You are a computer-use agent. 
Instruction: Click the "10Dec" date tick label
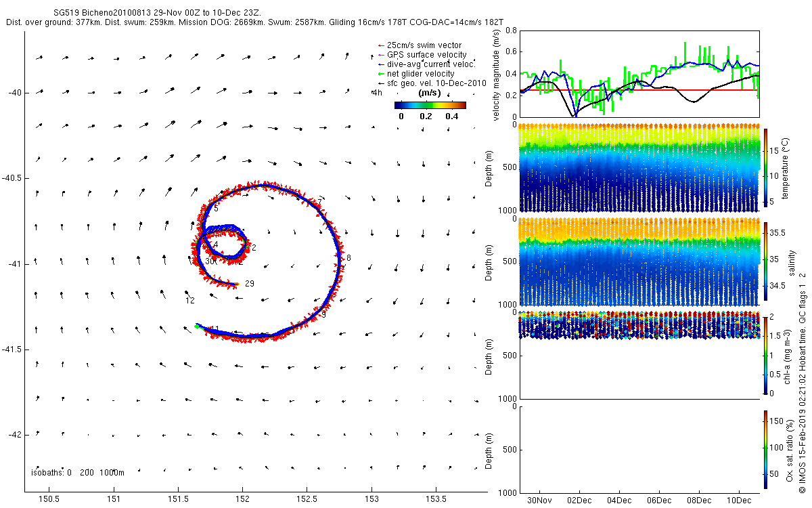point(739,501)
